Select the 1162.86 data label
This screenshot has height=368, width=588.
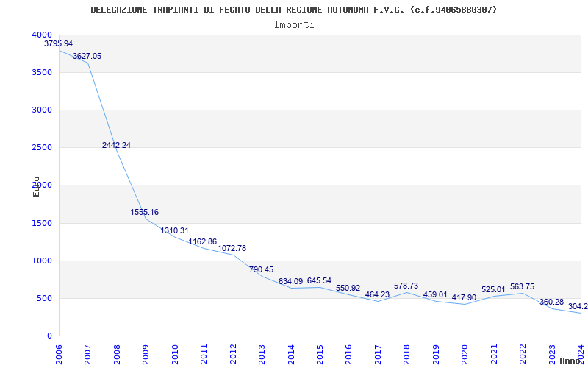203,242
